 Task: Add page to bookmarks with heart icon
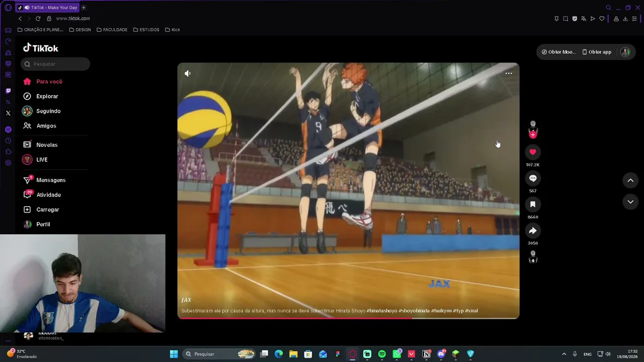click(602, 19)
